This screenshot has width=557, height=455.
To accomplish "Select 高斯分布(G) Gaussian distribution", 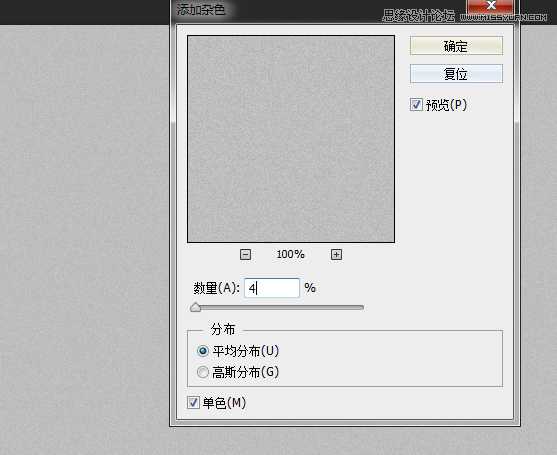I will point(202,372).
